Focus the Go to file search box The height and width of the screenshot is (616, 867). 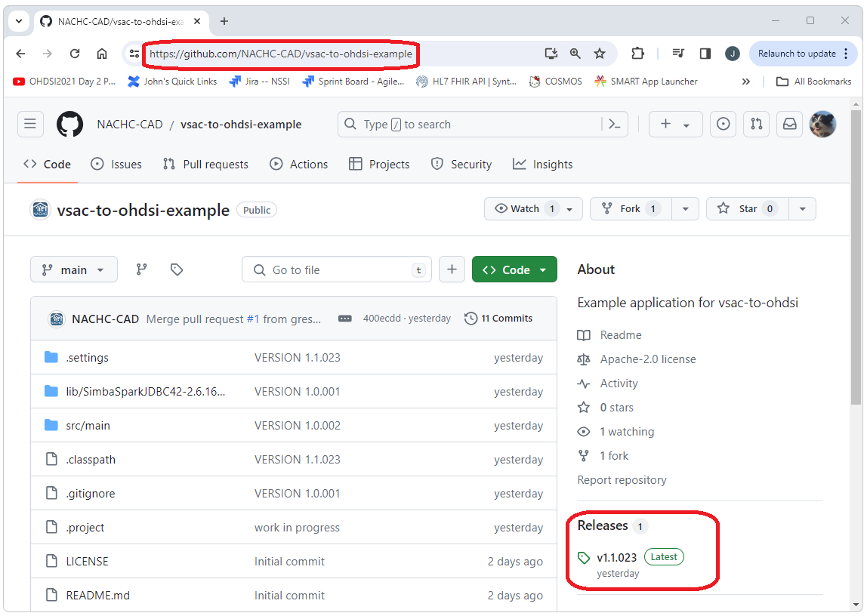click(337, 269)
